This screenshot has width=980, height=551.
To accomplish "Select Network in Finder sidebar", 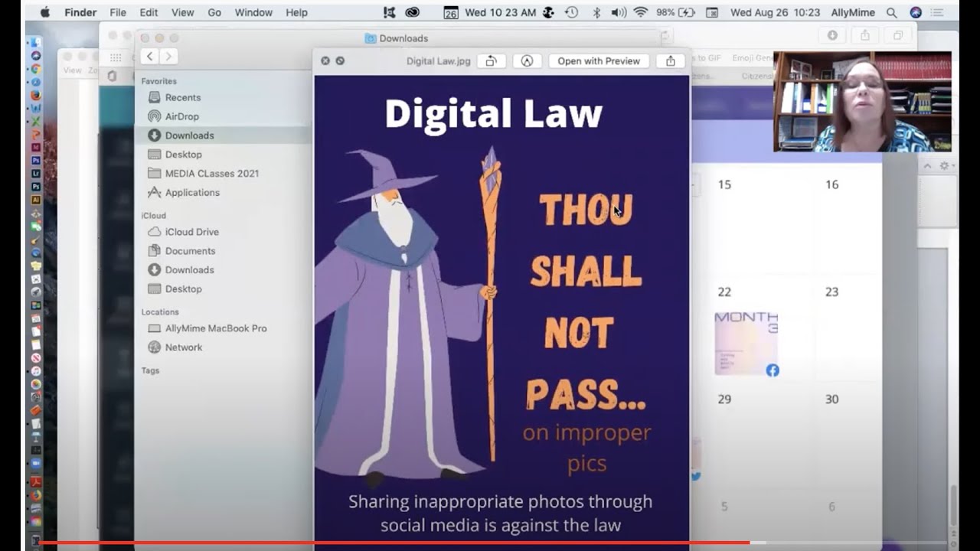I will 184,347.
